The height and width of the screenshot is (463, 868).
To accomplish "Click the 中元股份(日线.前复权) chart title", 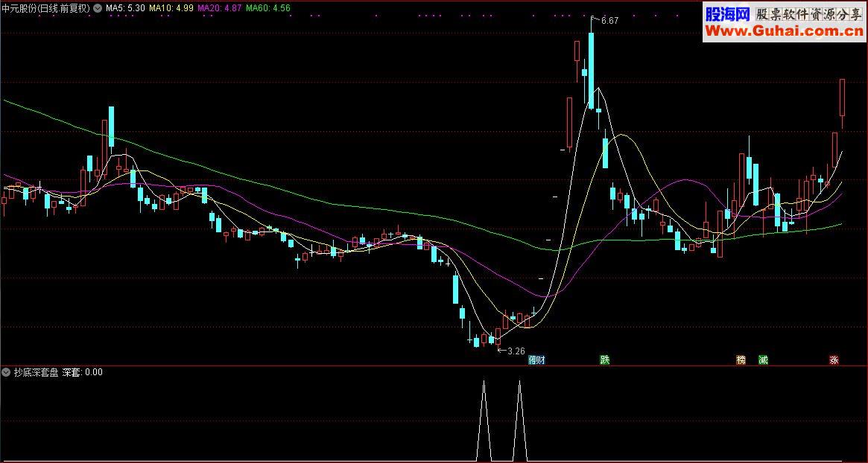I will [46, 8].
